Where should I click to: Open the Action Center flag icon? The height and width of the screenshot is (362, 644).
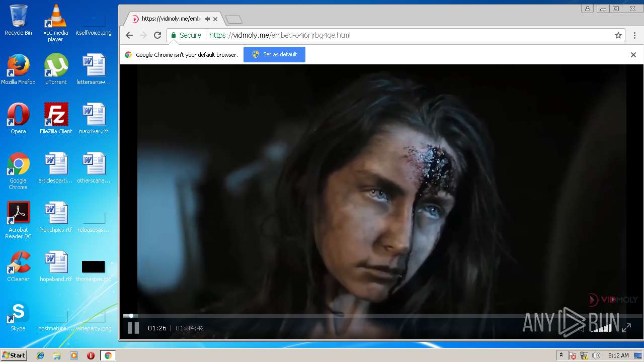572,355
